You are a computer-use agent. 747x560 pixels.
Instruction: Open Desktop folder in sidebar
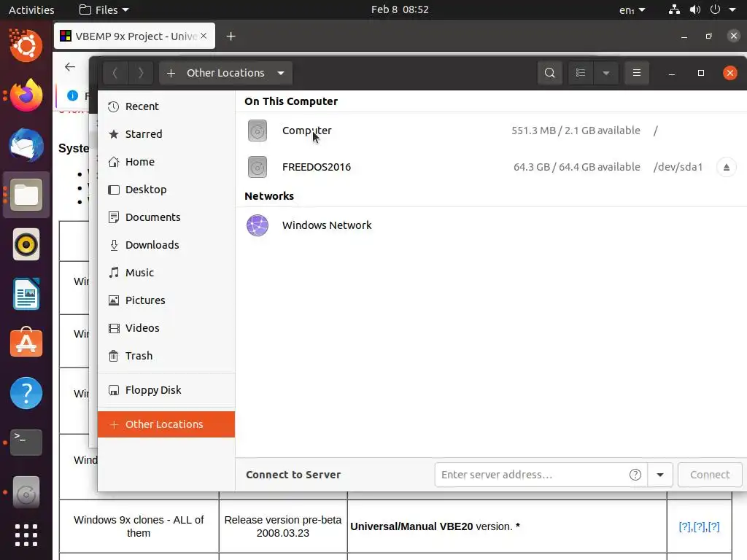coord(166,190)
